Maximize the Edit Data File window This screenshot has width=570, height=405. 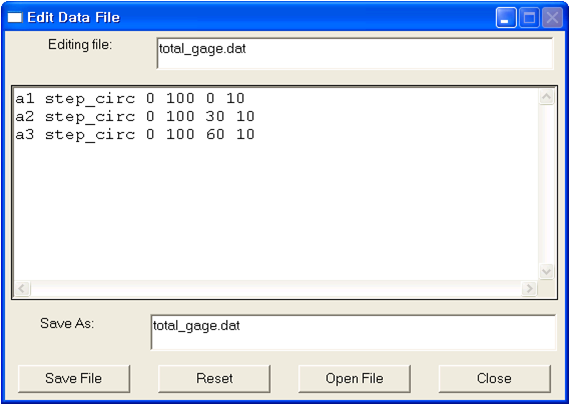pyautogui.click(x=529, y=18)
